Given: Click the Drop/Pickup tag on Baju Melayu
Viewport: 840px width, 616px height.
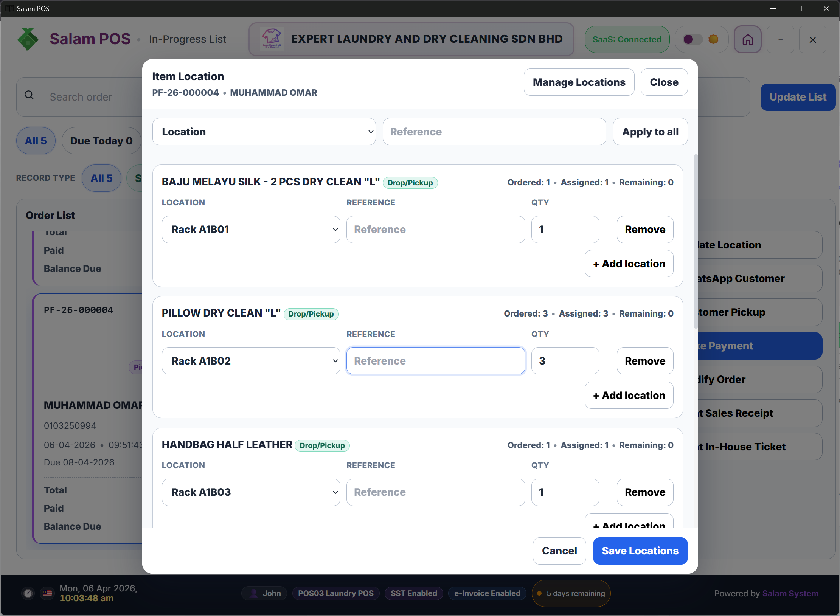Looking at the screenshot, I should click(410, 183).
